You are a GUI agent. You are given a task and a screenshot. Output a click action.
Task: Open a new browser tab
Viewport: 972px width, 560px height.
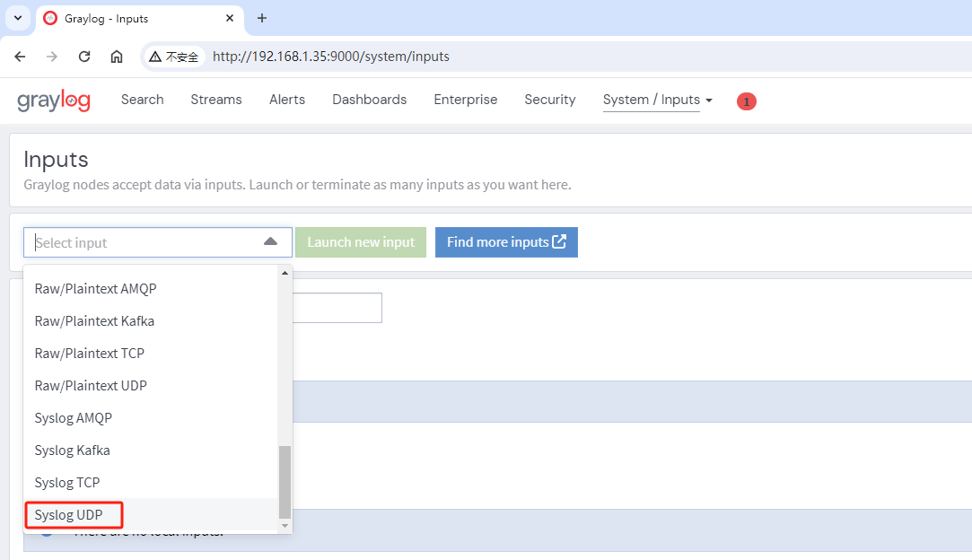[262, 18]
